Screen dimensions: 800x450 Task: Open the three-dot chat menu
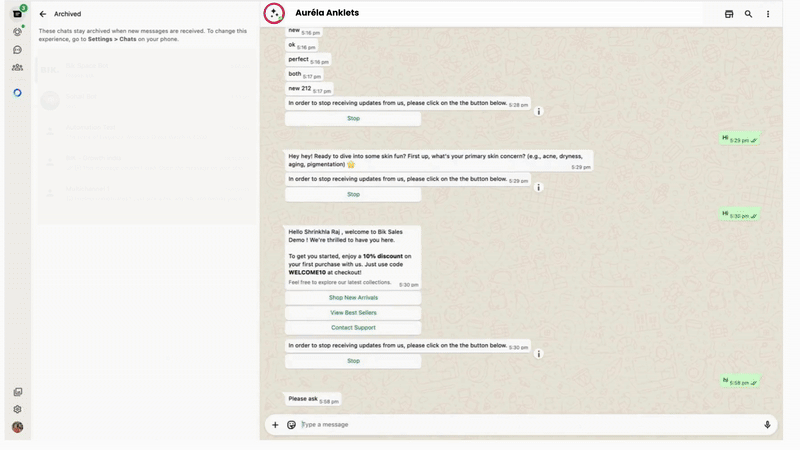click(768, 14)
